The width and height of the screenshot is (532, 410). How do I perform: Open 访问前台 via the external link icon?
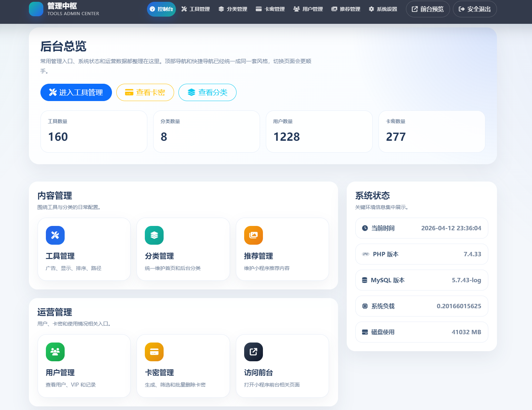pos(253,352)
